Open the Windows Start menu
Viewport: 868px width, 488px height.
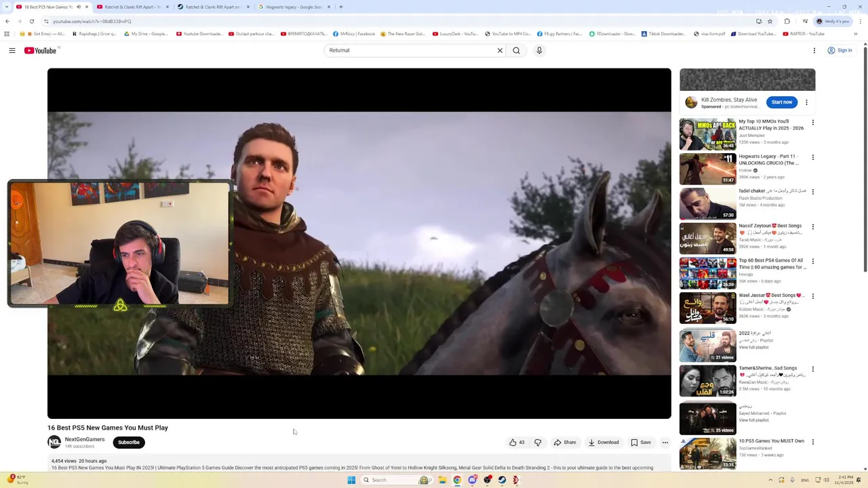pos(351,480)
